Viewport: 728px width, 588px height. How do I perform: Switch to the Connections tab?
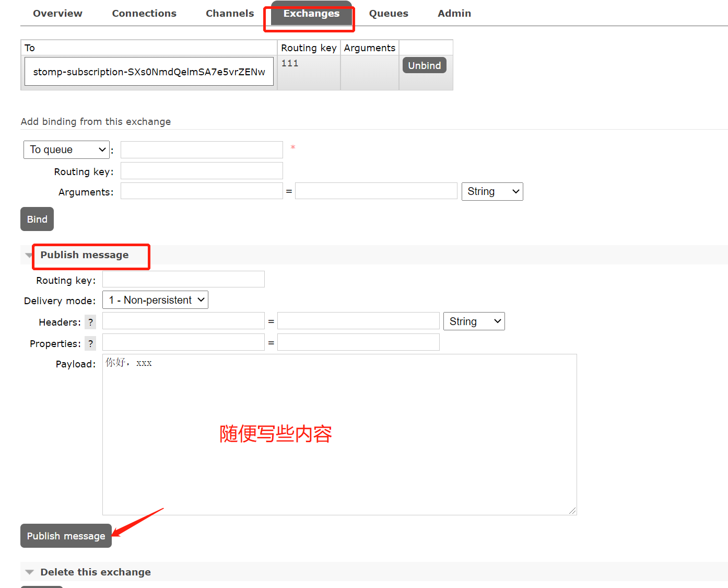coord(144,14)
